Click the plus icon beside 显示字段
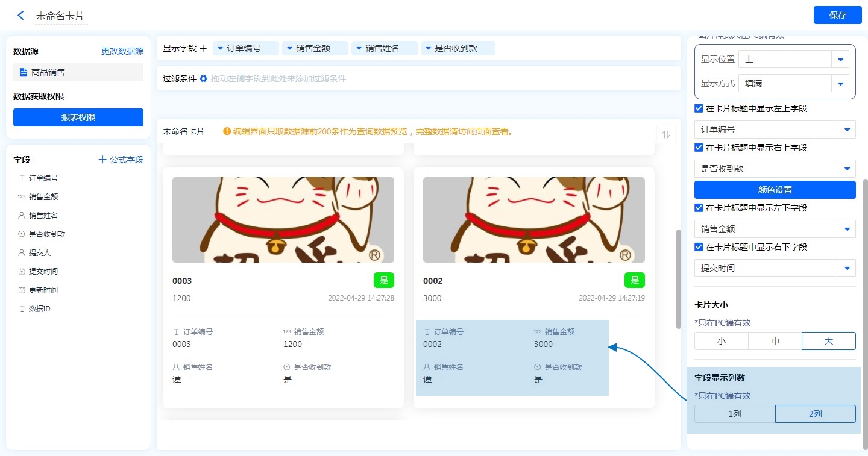The image size is (868, 456). click(x=203, y=48)
